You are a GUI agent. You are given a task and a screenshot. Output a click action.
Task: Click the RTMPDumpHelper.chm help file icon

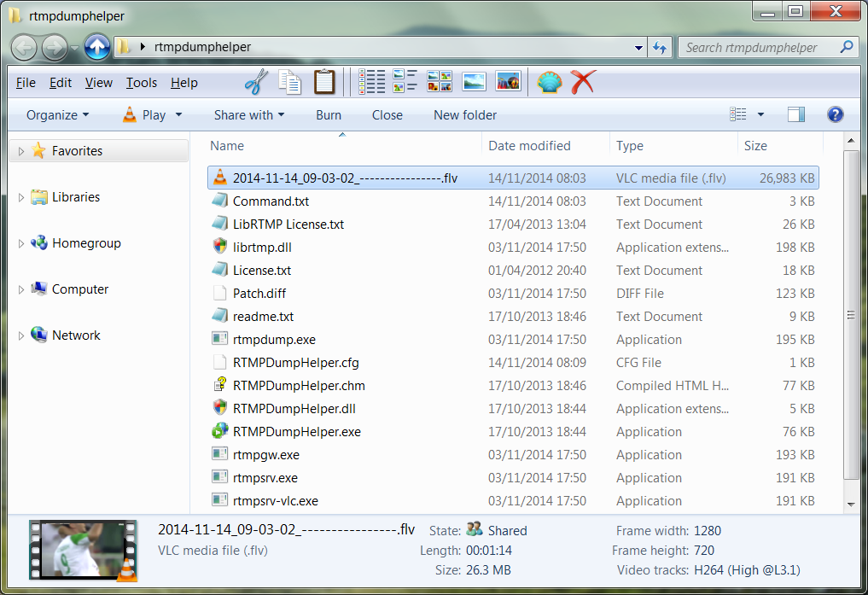219,385
